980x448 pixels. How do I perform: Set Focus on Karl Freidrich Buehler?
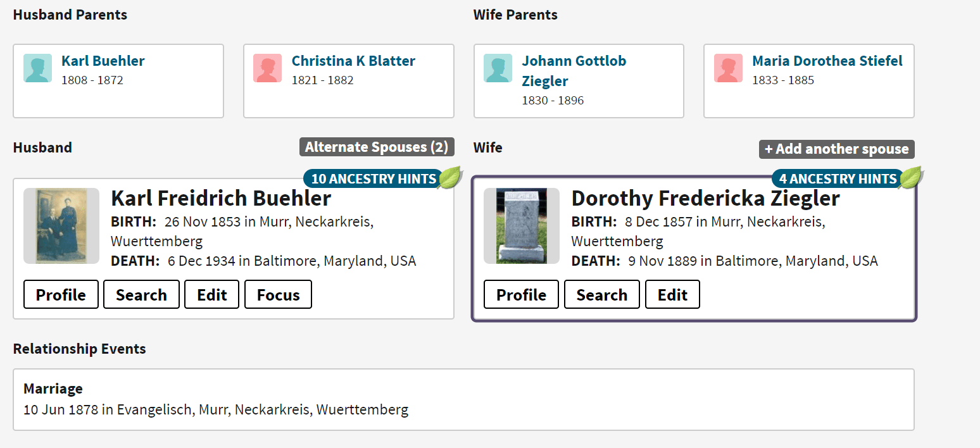pos(278,294)
